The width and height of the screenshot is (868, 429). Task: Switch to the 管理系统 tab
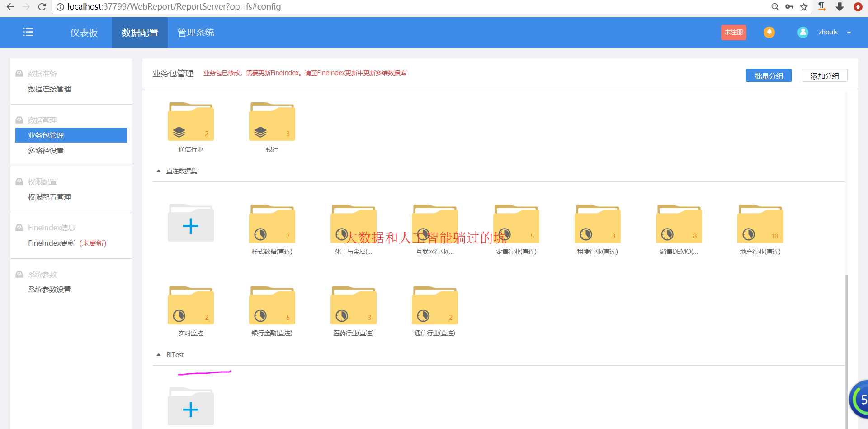tap(196, 33)
